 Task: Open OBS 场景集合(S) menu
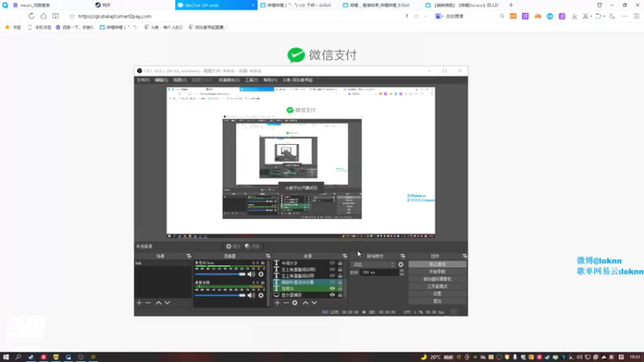coord(229,80)
